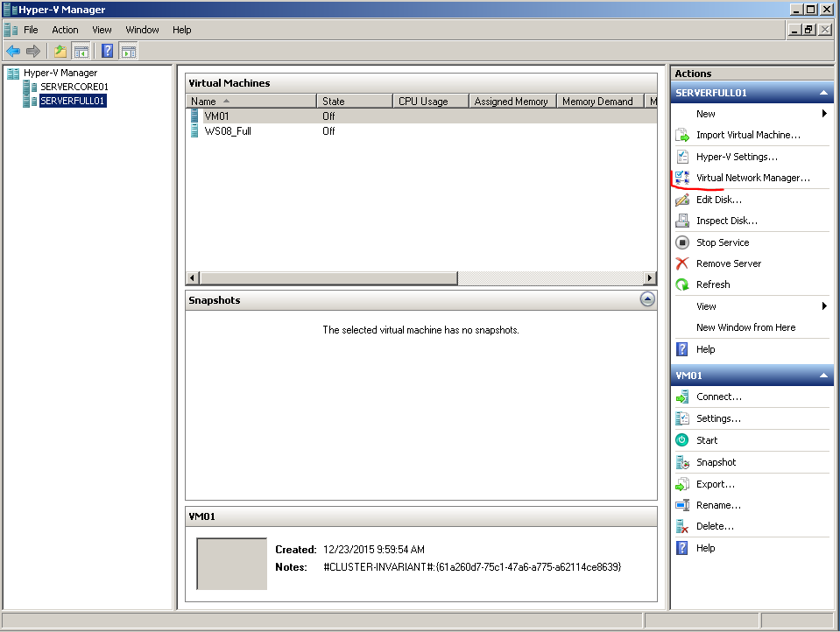Select the VM01 name in the list
840x632 pixels.
click(x=216, y=116)
